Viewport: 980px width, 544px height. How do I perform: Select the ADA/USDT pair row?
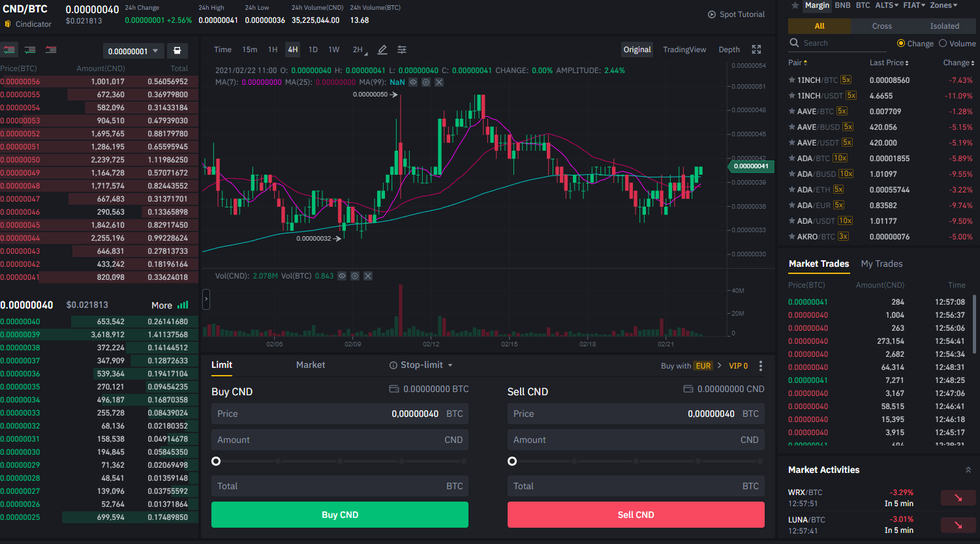[881, 221]
